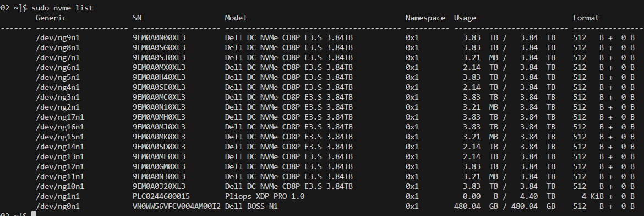Click serial number PLC0244600015
Image resolution: width=644 pixels, height=216 pixels.
tap(161, 196)
